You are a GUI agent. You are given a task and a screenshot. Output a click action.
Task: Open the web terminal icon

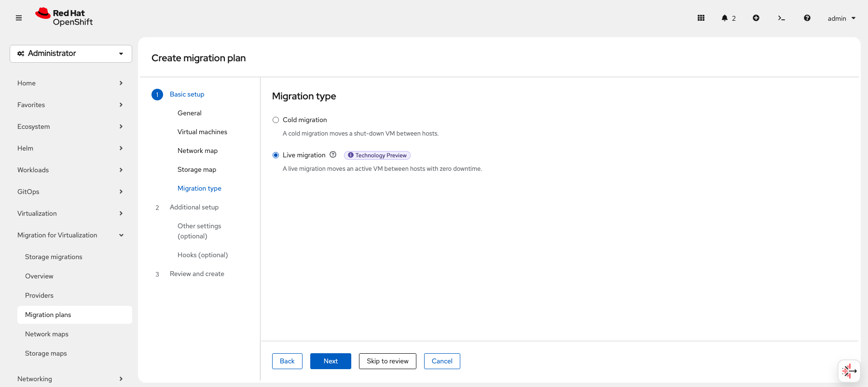point(781,18)
